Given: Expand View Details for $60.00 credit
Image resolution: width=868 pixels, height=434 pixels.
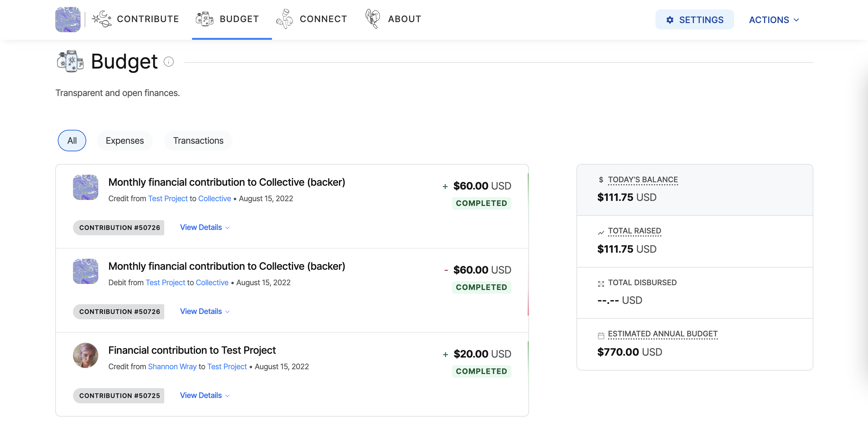Looking at the screenshot, I should (x=205, y=227).
